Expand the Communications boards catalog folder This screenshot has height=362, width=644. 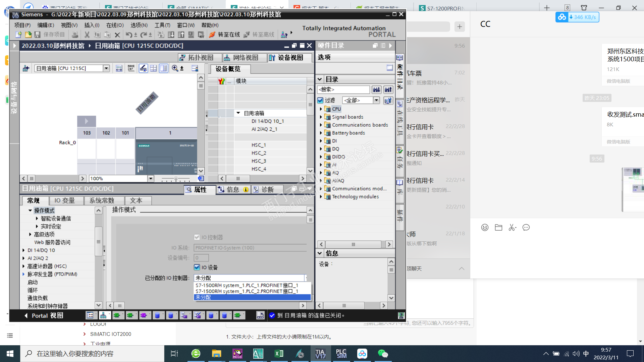pyautogui.click(x=321, y=125)
